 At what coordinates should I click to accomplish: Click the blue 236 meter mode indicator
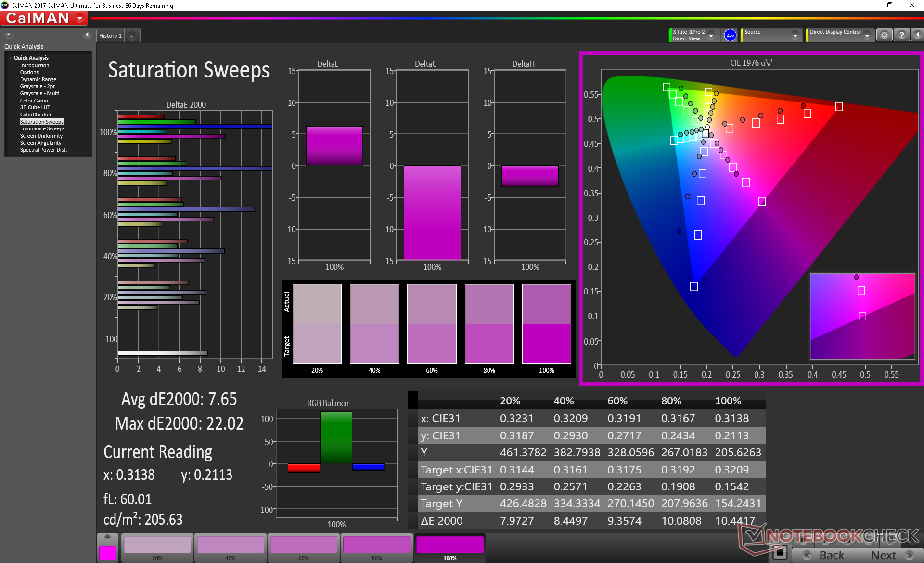(730, 35)
